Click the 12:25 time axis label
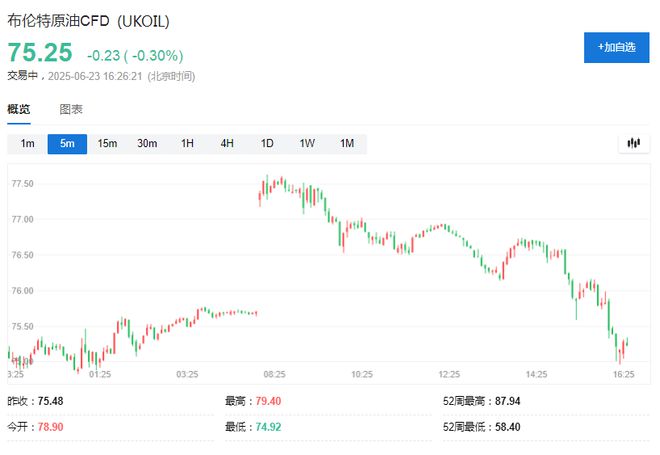The width and height of the screenshot is (660, 455). tap(449, 374)
